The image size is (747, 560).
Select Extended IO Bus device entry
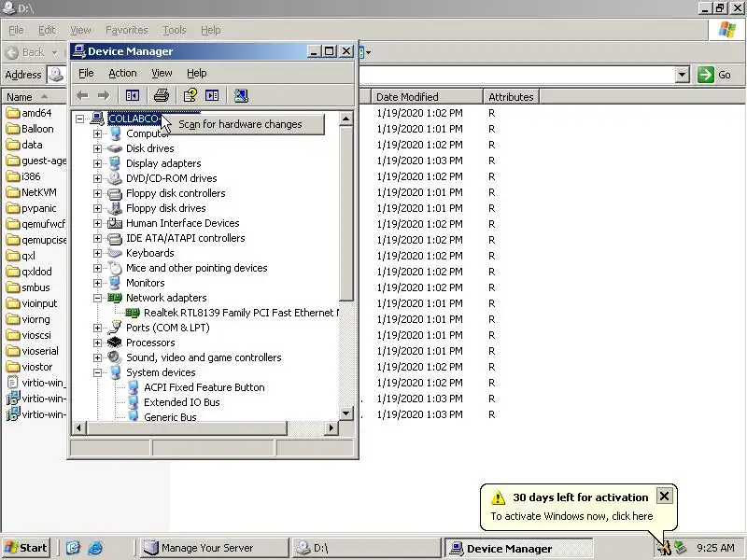182,402
